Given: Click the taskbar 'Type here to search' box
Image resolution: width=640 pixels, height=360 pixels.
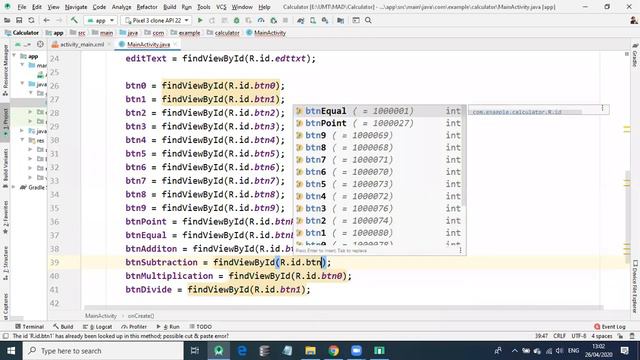Looking at the screenshot, I should click(103, 351).
